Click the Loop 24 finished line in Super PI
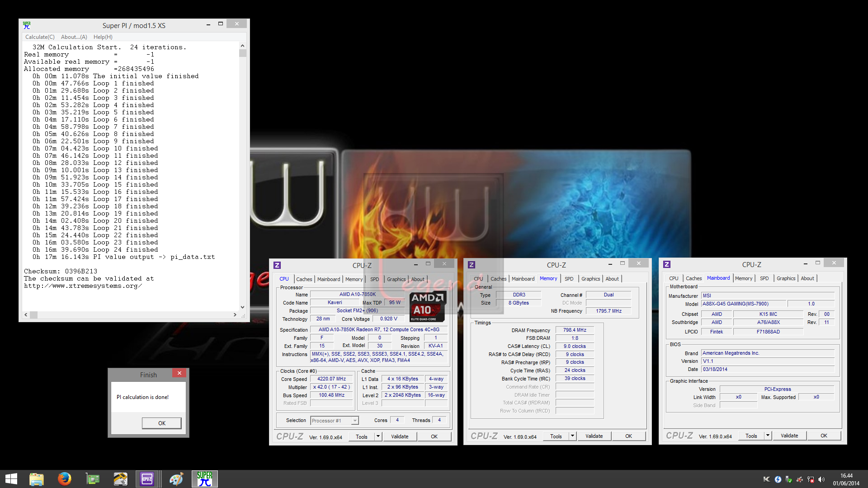 (x=95, y=250)
